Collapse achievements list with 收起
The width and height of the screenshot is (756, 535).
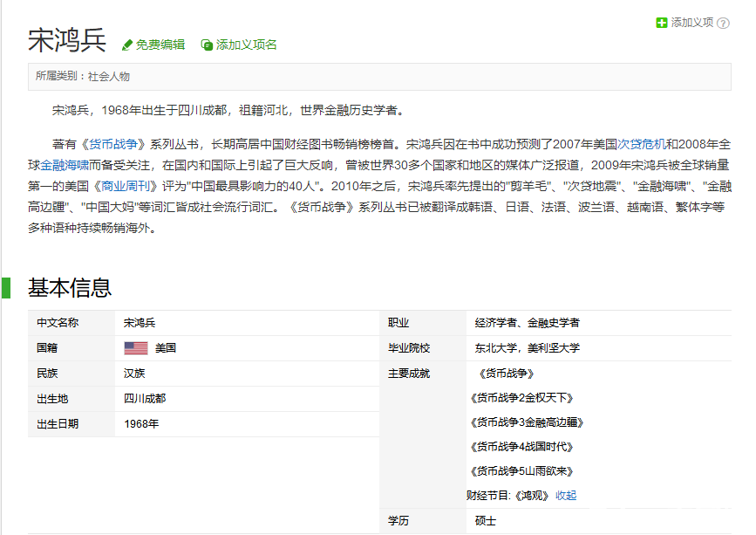(566, 496)
